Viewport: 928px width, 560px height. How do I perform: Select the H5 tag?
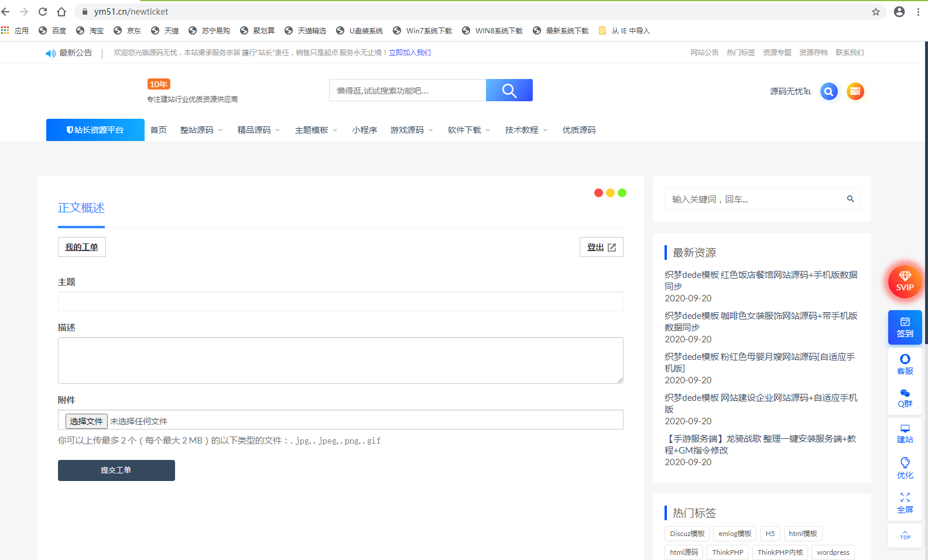pos(770,534)
